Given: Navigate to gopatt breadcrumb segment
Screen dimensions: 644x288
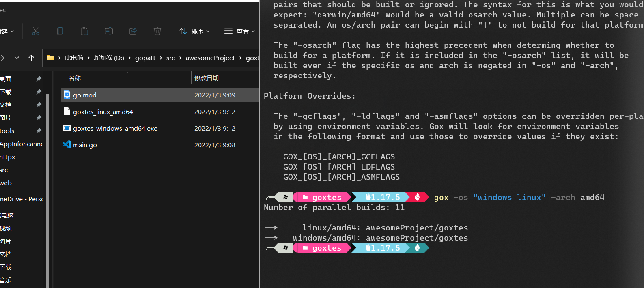Looking at the screenshot, I should click(x=145, y=58).
